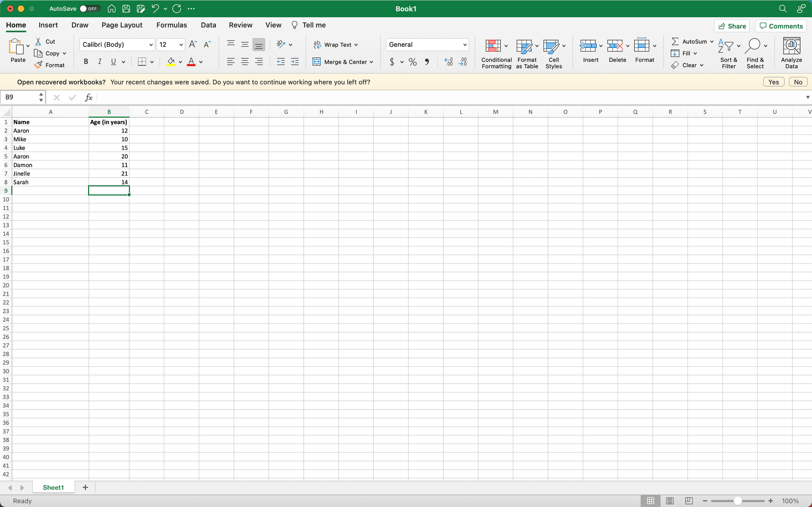This screenshot has width=812, height=507.
Task: Adjust the zoom slider
Action: tap(737, 501)
